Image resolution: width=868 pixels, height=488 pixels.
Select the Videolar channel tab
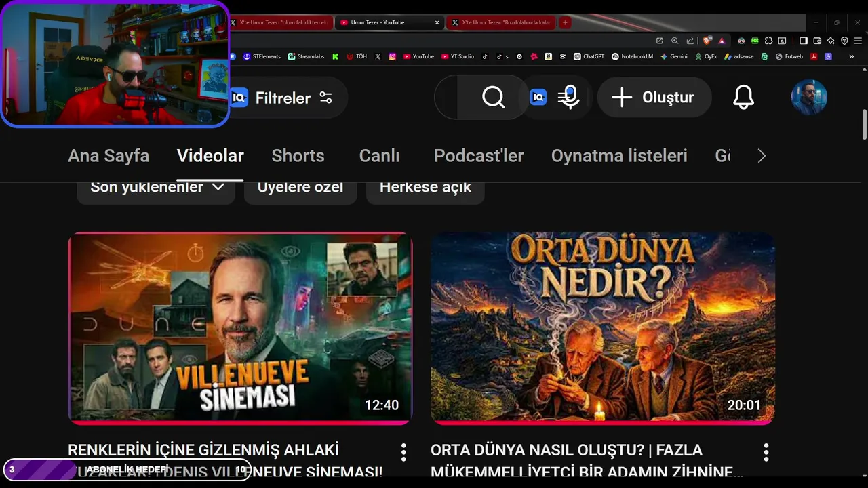(210, 156)
